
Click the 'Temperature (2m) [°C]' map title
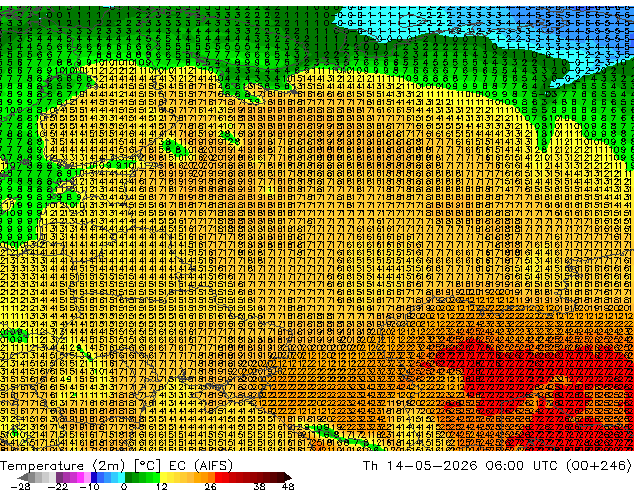pos(80,466)
